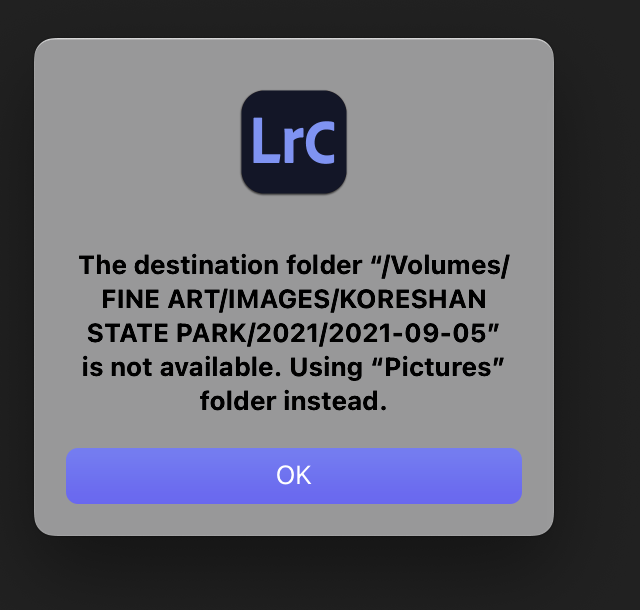Click the word "KORESHAN" in the path
The image size is (640, 610).
[x=413, y=300]
